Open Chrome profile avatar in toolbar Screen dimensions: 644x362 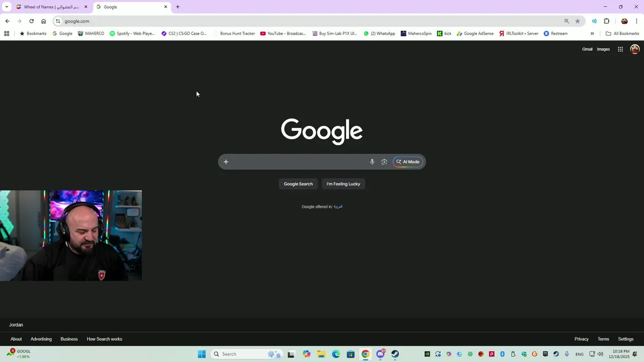[x=624, y=21]
